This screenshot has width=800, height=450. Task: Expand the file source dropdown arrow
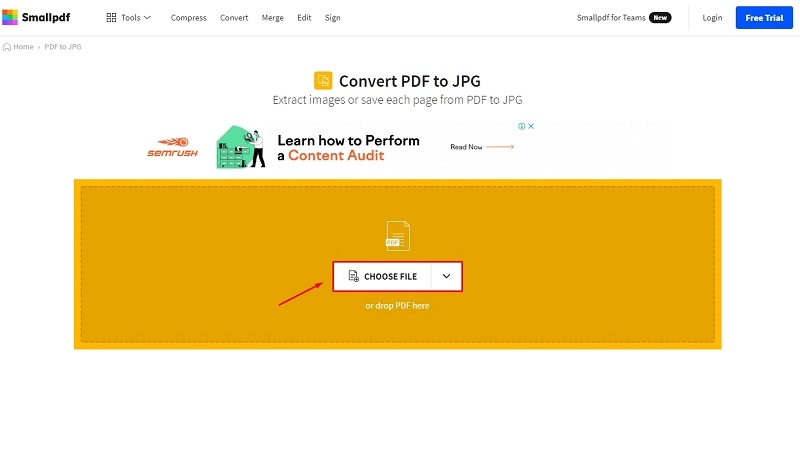(446, 277)
